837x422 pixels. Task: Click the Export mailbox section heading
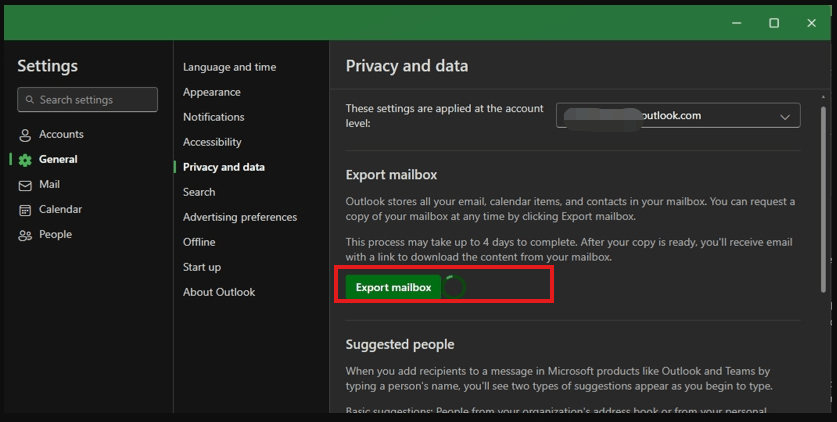391,175
